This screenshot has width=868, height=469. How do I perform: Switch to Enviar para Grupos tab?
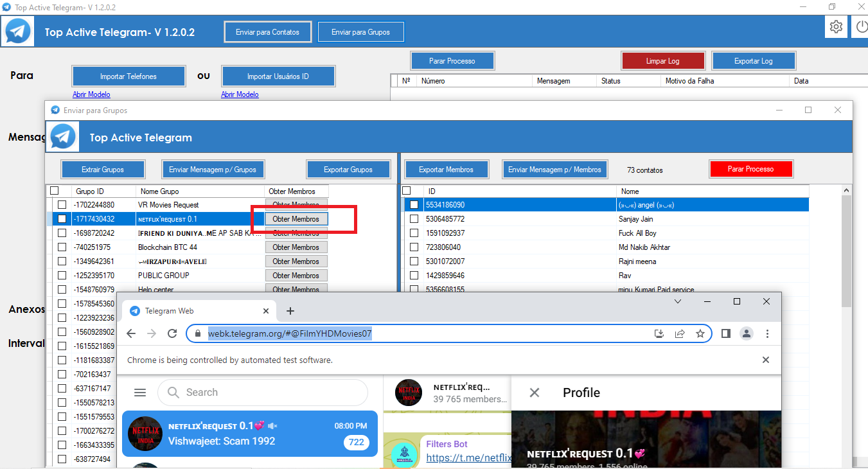tap(360, 32)
